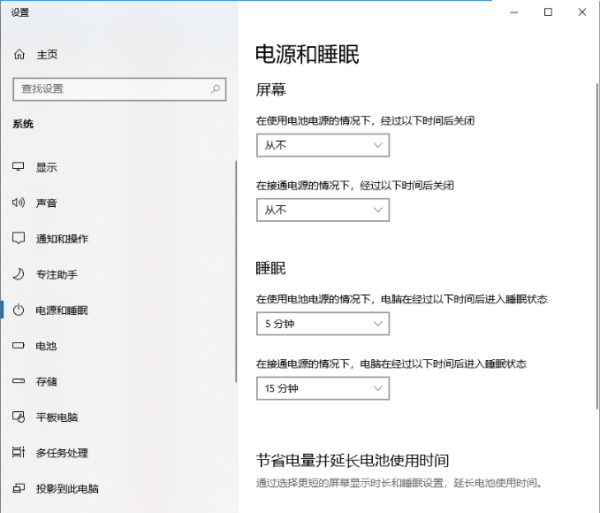
Task: Go to 声音 settings page
Action: [46, 203]
